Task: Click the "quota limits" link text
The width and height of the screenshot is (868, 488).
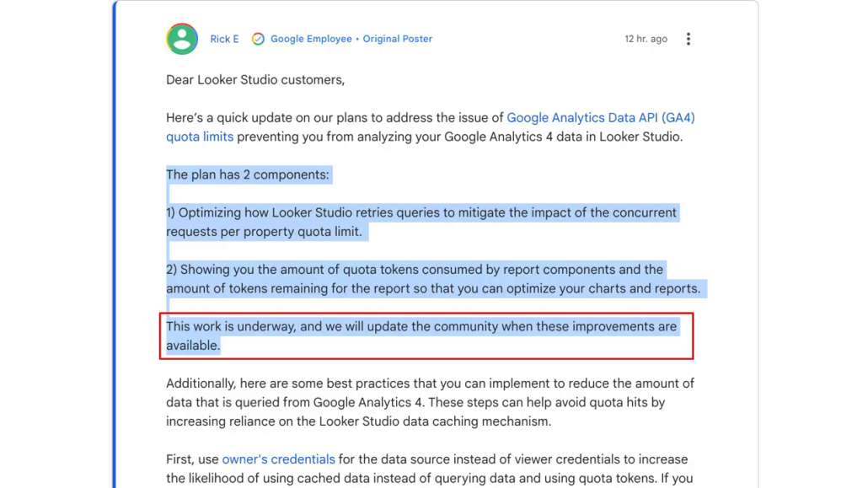Action: click(x=200, y=137)
